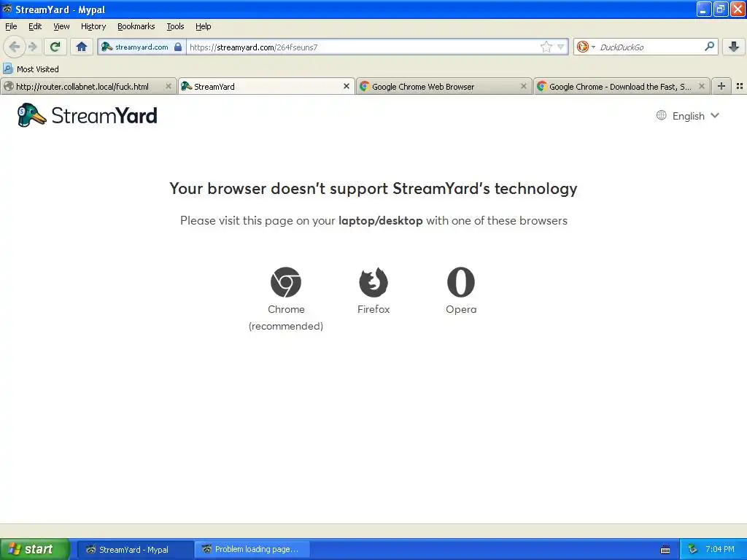Click the Opera browser icon

pos(461,282)
